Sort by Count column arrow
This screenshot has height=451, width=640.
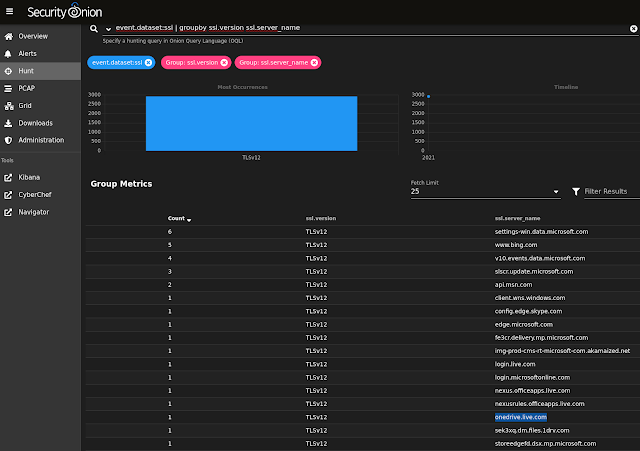point(189,220)
